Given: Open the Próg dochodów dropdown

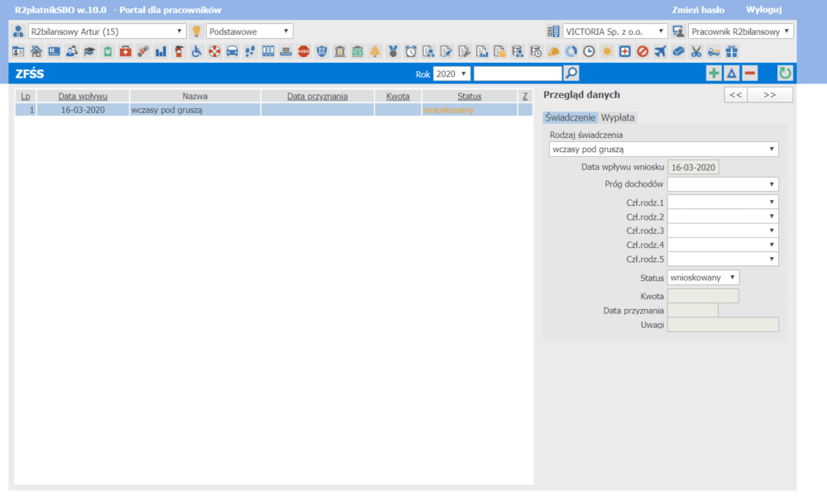Looking at the screenshot, I should 722,184.
